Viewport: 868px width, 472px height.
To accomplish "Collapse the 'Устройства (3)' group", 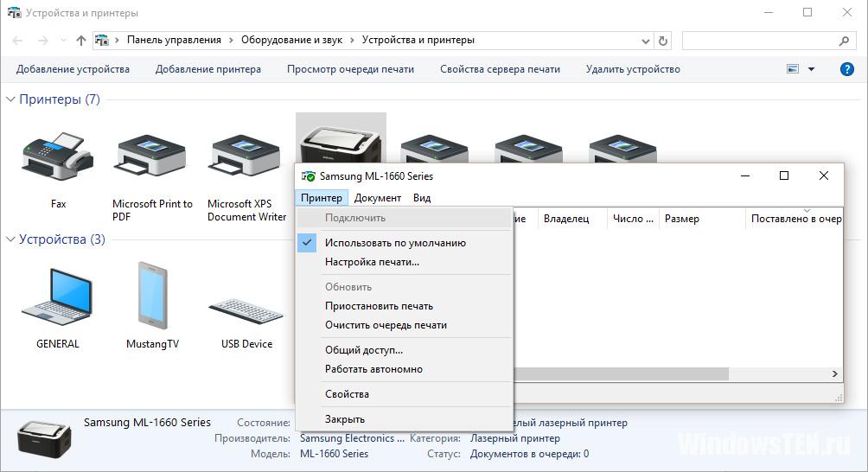I will click(10, 239).
